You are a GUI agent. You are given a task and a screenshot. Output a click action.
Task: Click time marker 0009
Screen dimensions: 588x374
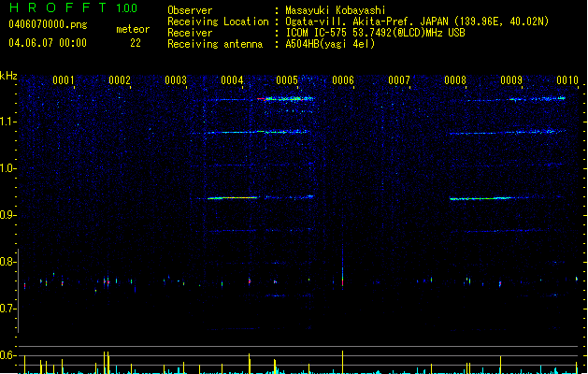[511, 79]
